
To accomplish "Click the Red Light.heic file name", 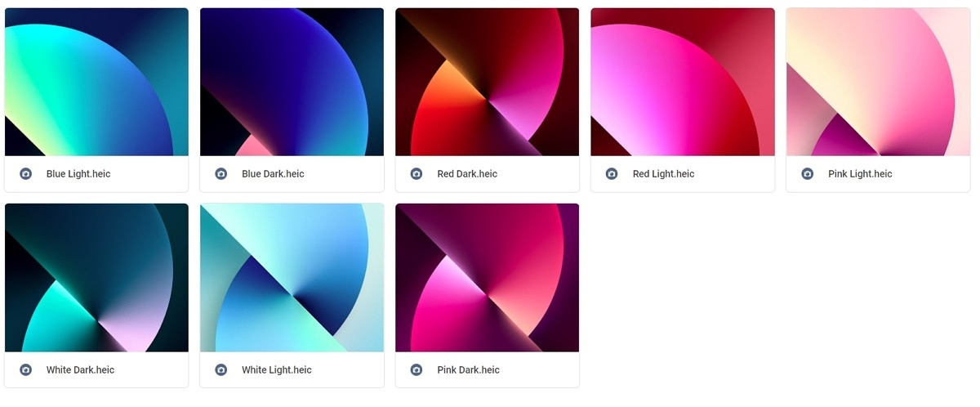I will [663, 174].
